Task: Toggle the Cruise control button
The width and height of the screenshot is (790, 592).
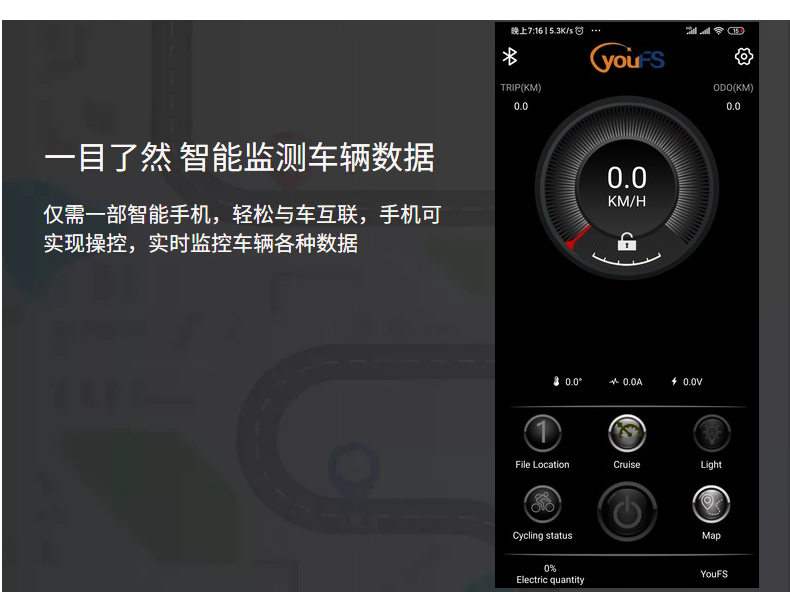Action: (x=627, y=433)
